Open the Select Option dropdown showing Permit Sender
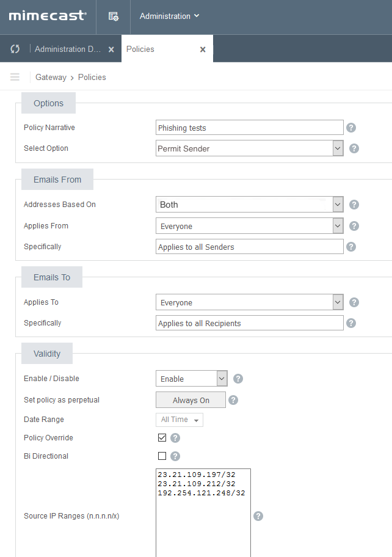Viewport: 392px width, 557px height. [x=337, y=148]
